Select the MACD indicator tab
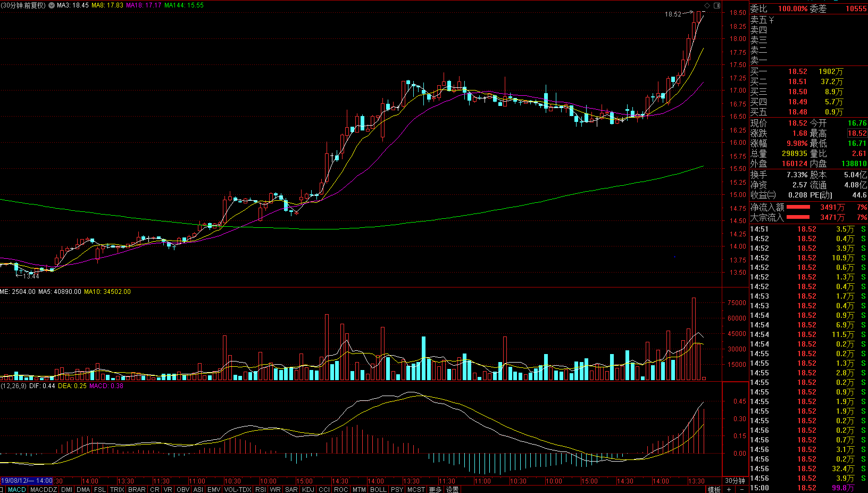 click(16, 489)
